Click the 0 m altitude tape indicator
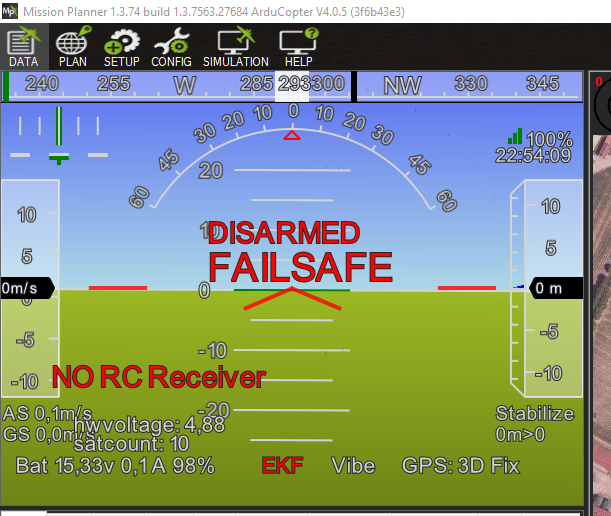The width and height of the screenshot is (611, 516). [x=556, y=288]
